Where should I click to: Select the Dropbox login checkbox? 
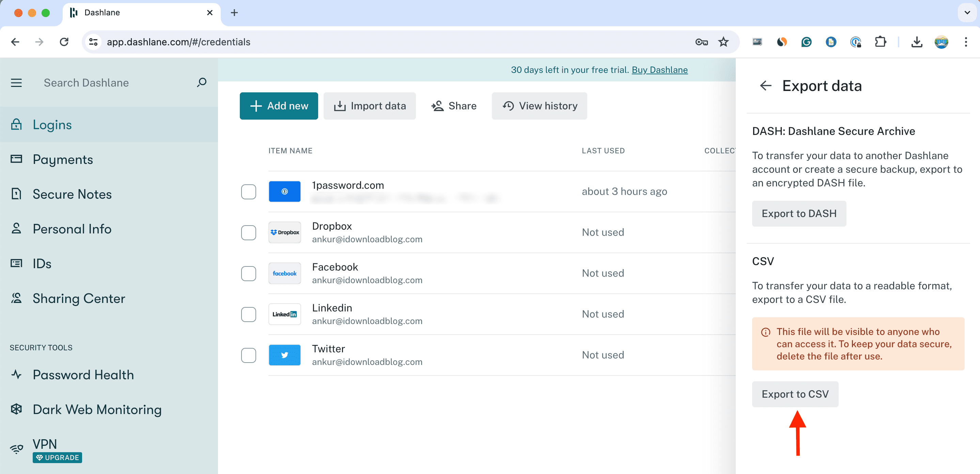tap(248, 233)
